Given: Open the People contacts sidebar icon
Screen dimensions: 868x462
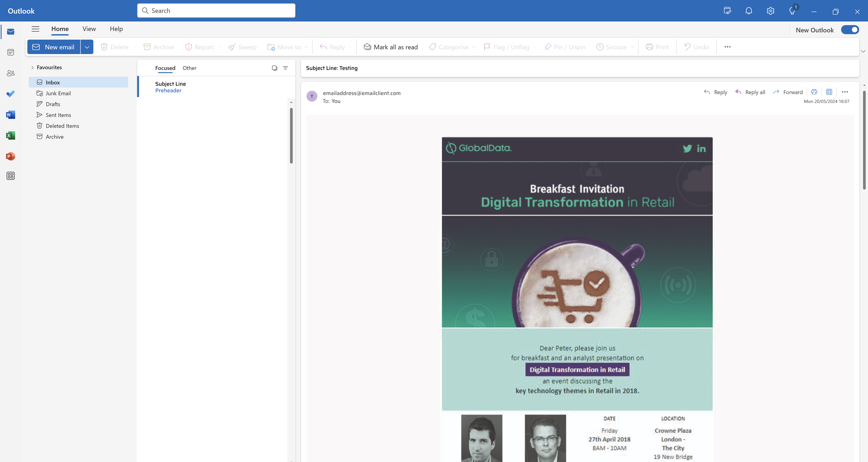Looking at the screenshot, I should tap(10, 73).
